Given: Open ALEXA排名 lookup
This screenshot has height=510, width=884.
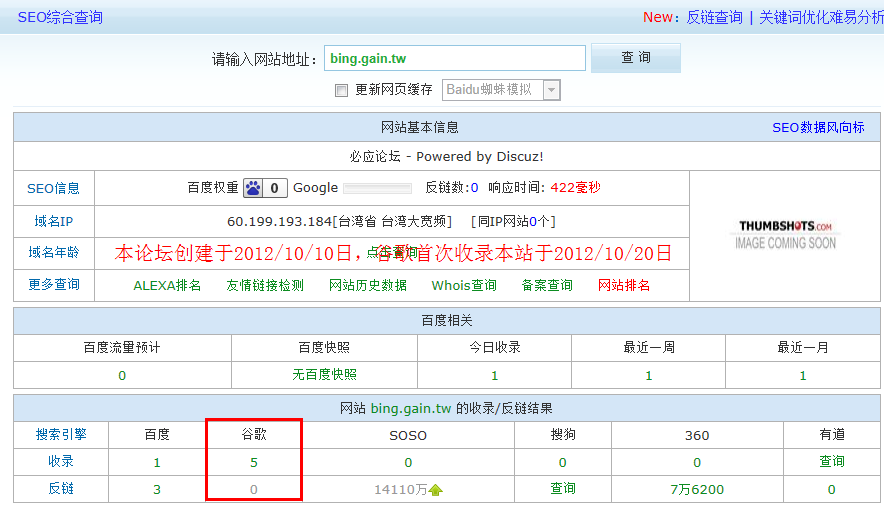Looking at the screenshot, I should click(x=167, y=286).
